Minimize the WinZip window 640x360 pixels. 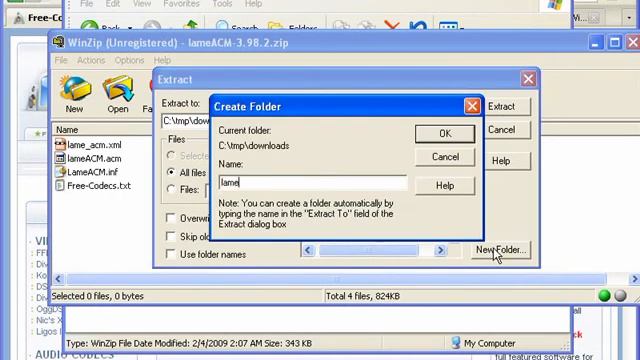(x=596, y=42)
